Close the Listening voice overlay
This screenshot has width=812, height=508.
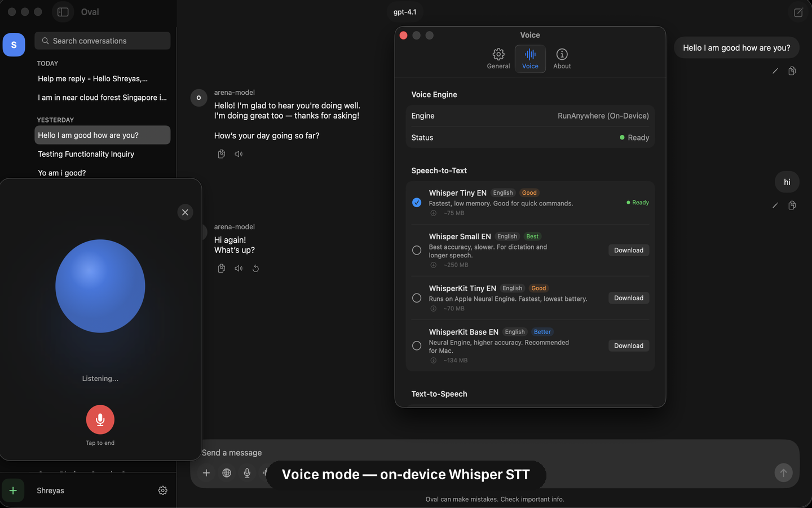(x=185, y=212)
